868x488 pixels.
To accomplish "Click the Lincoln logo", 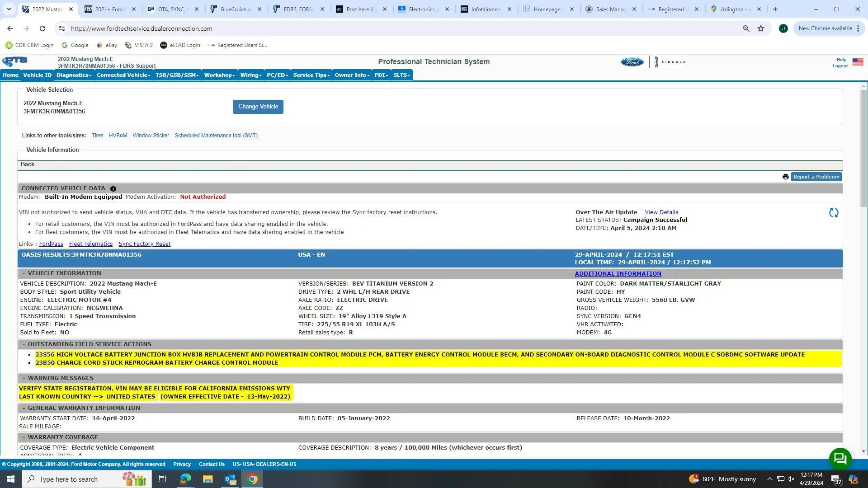I will pyautogui.click(x=670, y=62).
